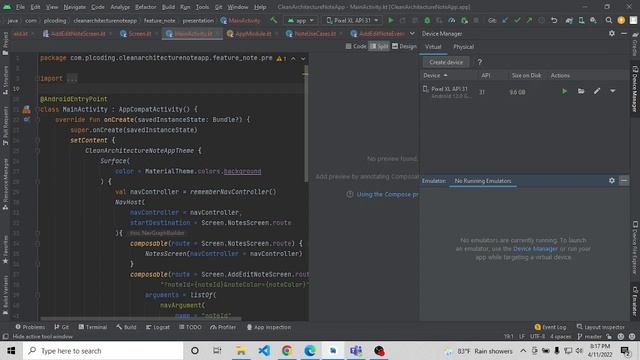Open Device Manager panel settings gear
The width and height of the screenshot is (640, 360).
611,33
